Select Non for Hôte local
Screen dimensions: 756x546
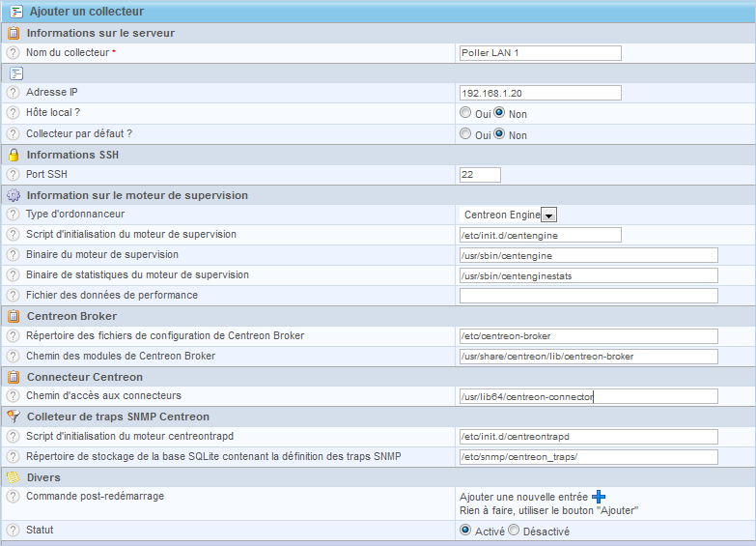pos(499,112)
